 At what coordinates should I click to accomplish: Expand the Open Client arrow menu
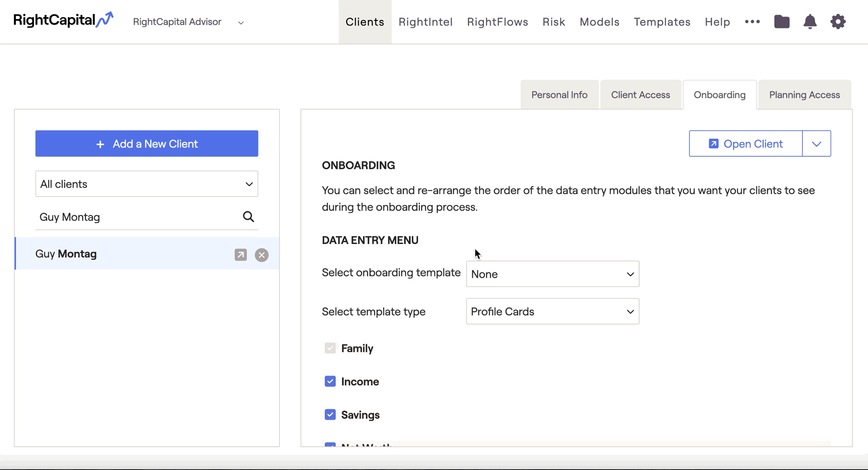click(x=816, y=144)
